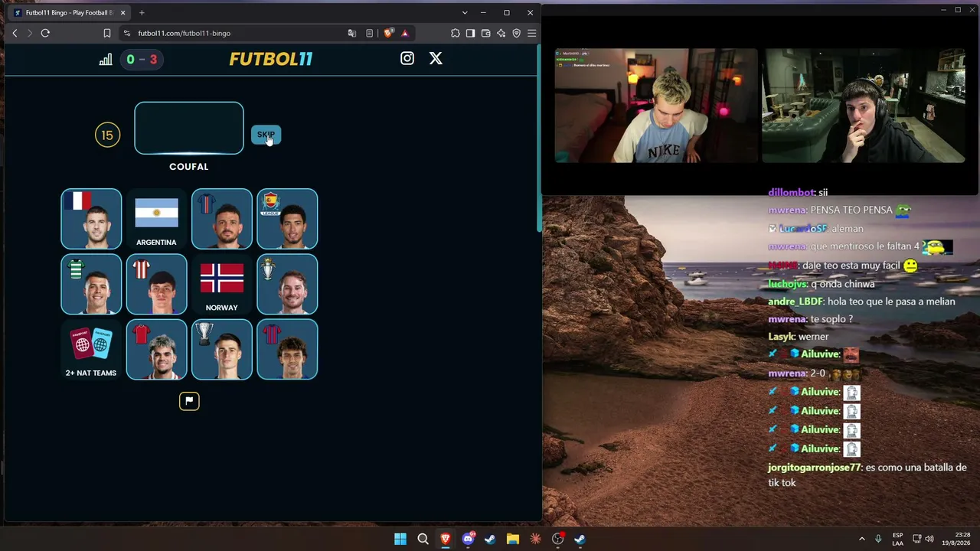Open Brave VPN shield icon

(x=517, y=33)
